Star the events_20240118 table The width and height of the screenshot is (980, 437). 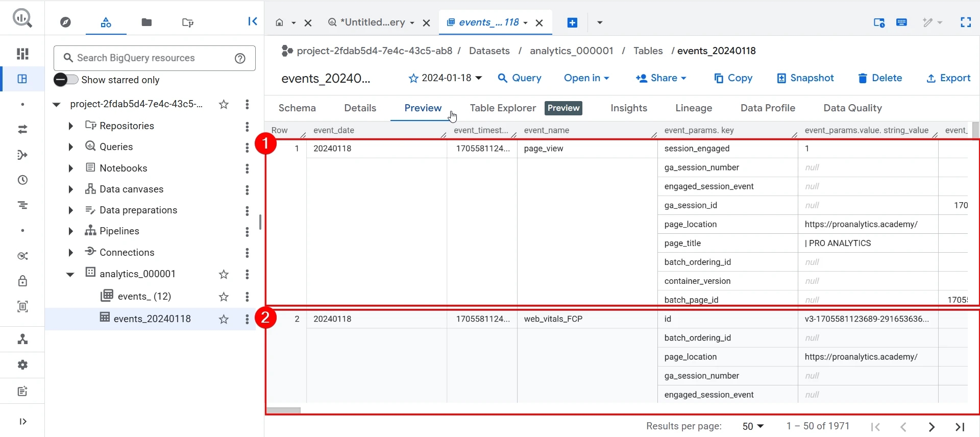224,319
